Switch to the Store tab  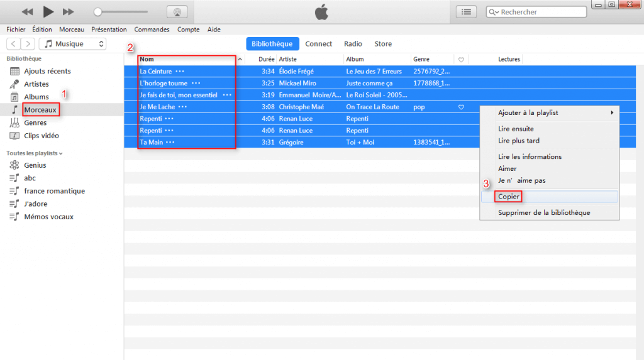(383, 43)
